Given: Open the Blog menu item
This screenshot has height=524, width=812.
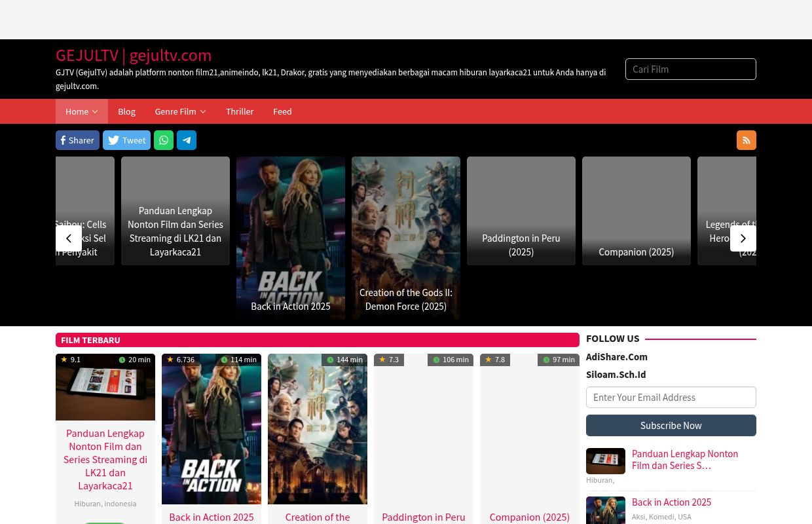Looking at the screenshot, I should pyautogui.click(x=126, y=111).
